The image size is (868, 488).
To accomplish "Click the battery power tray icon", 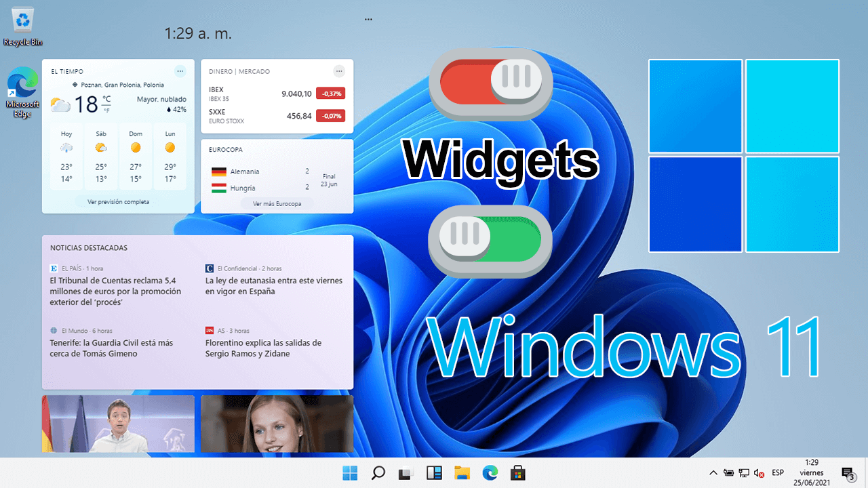I will pos(729,473).
